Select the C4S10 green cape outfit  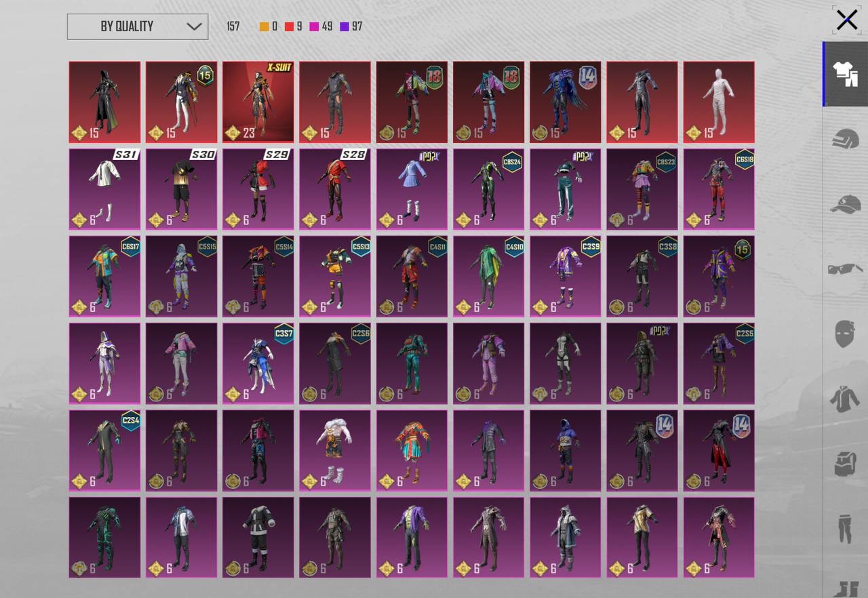click(489, 276)
